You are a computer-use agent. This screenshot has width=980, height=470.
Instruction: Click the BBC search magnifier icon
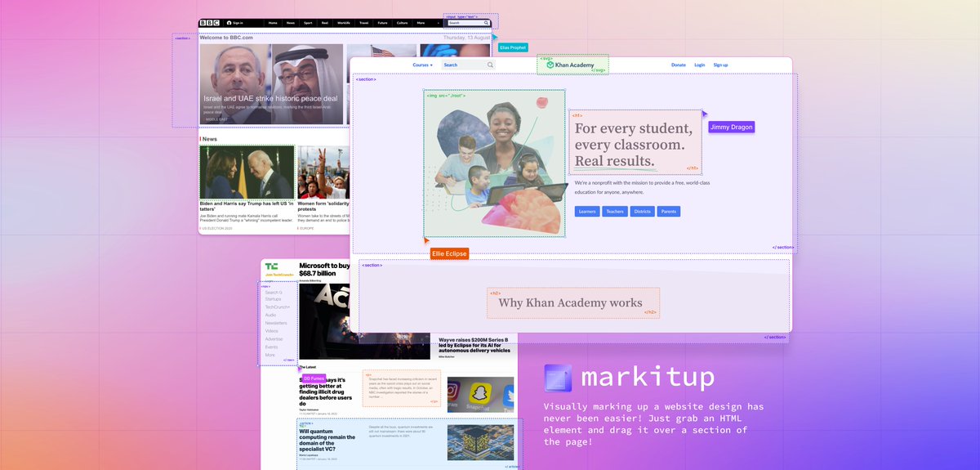487,23
